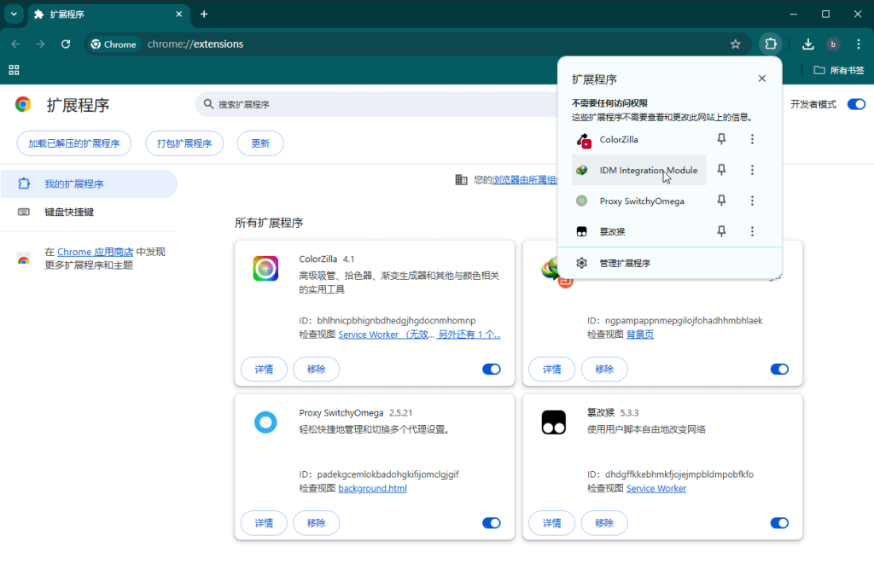Open the three-dot menu for Proxy SwitchyOmega
The height and width of the screenshot is (588, 874).
pos(752,201)
